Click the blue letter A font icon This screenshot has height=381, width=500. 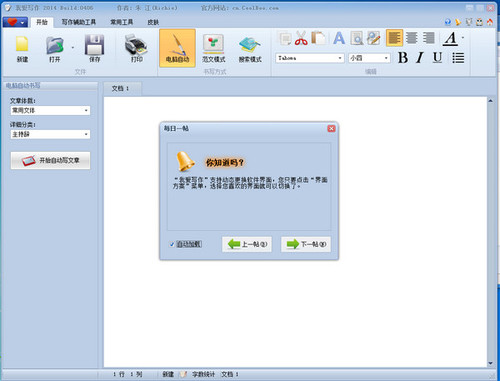pyautogui.click(x=339, y=38)
